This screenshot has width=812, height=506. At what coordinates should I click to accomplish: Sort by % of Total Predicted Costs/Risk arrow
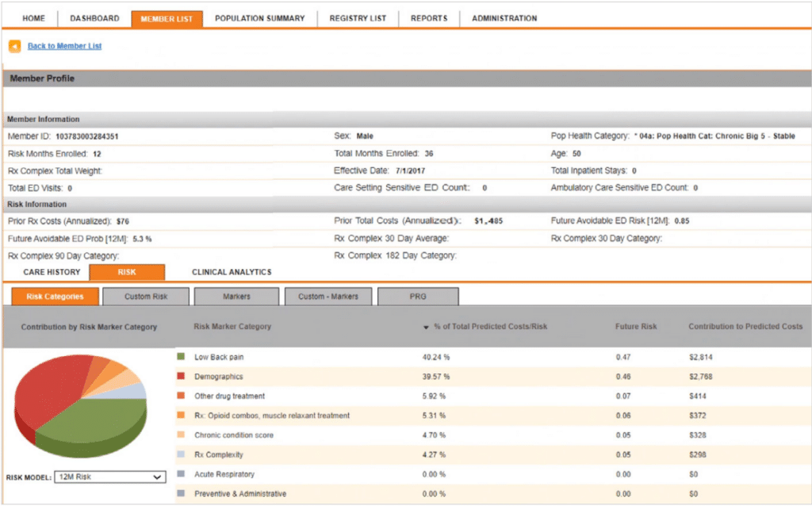(426, 328)
